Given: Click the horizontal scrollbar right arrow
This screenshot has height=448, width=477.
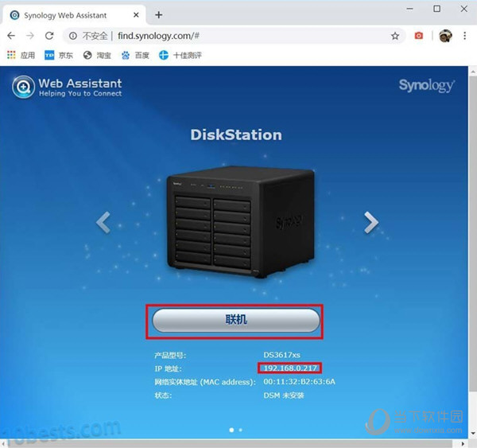Looking at the screenshot, I should (x=463, y=443).
